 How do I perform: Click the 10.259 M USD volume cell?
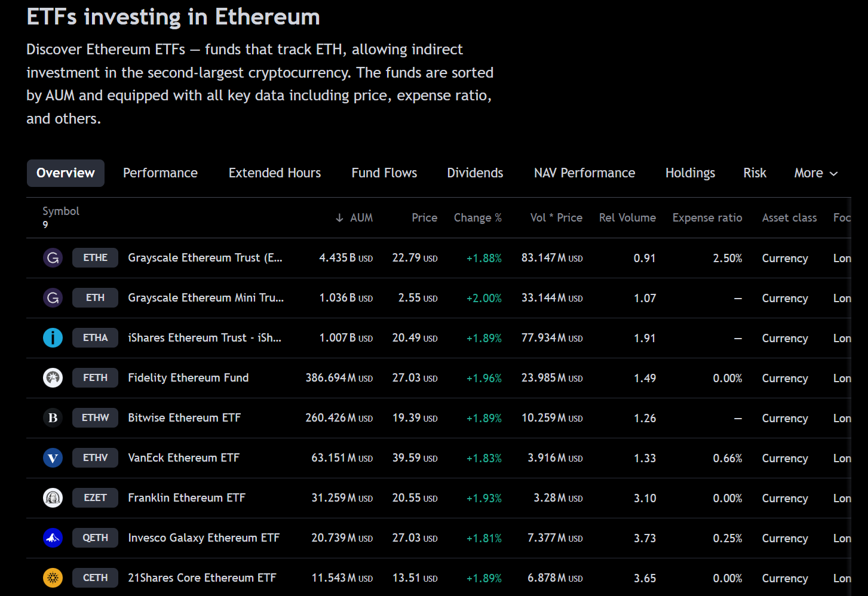[x=552, y=418]
